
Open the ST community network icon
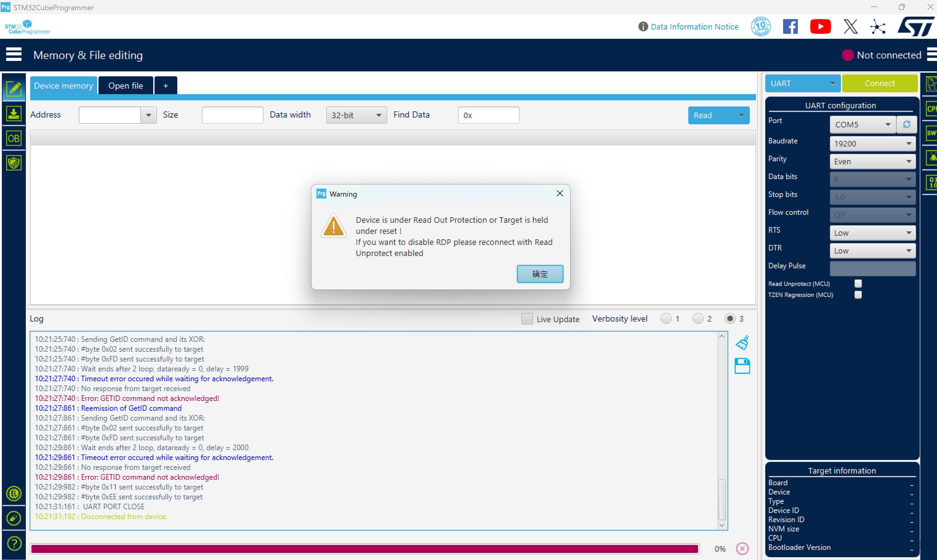click(878, 26)
